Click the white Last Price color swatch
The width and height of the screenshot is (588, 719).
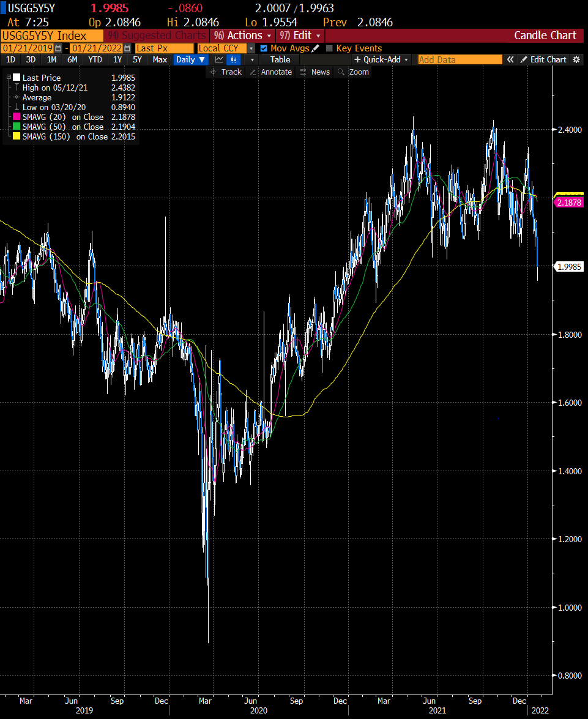(x=17, y=78)
